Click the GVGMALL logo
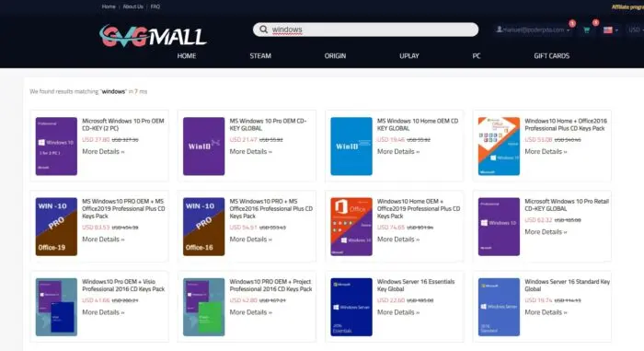This screenshot has height=351, width=644. coord(153,36)
